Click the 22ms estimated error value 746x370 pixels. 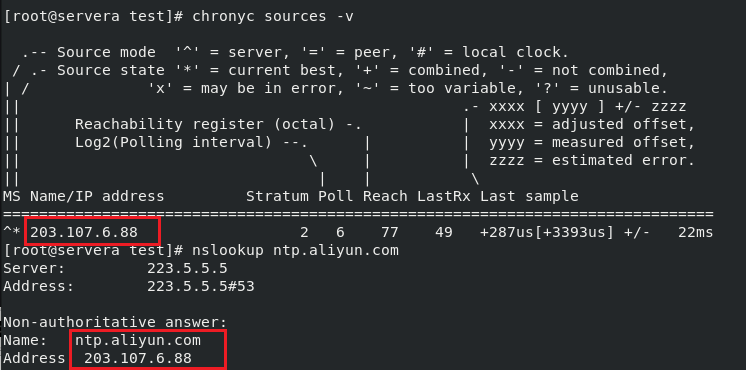click(699, 232)
